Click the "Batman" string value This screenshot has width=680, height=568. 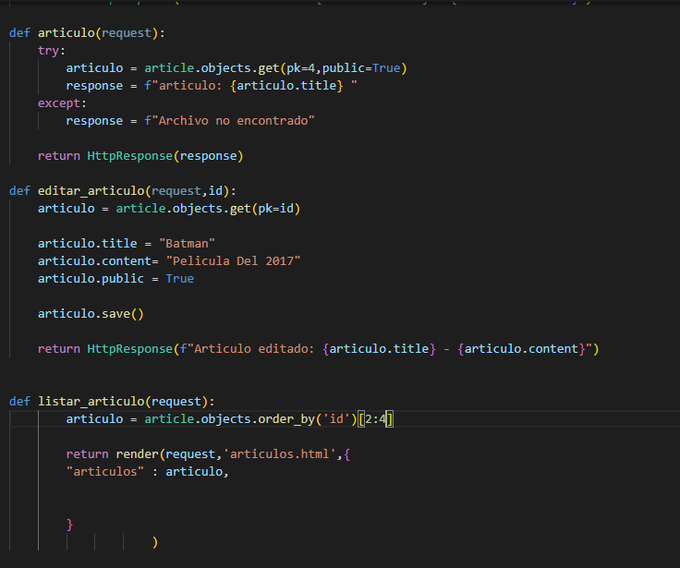(187, 244)
